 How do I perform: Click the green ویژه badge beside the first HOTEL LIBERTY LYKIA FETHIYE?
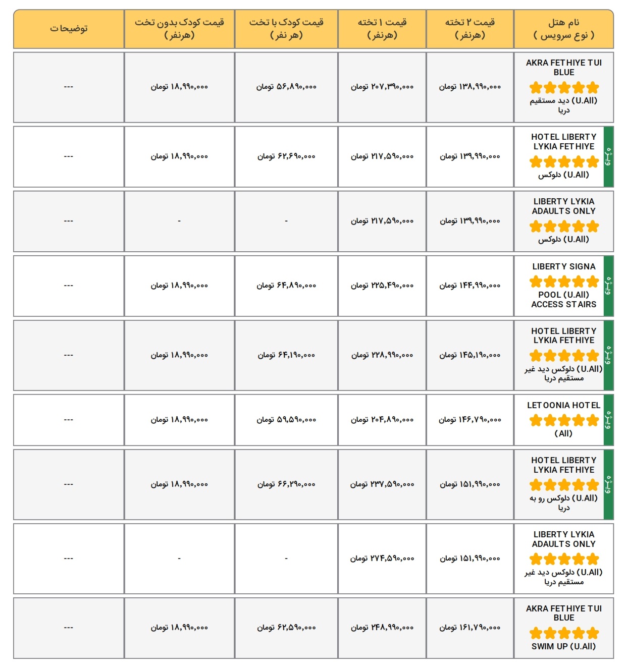[x=609, y=156]
